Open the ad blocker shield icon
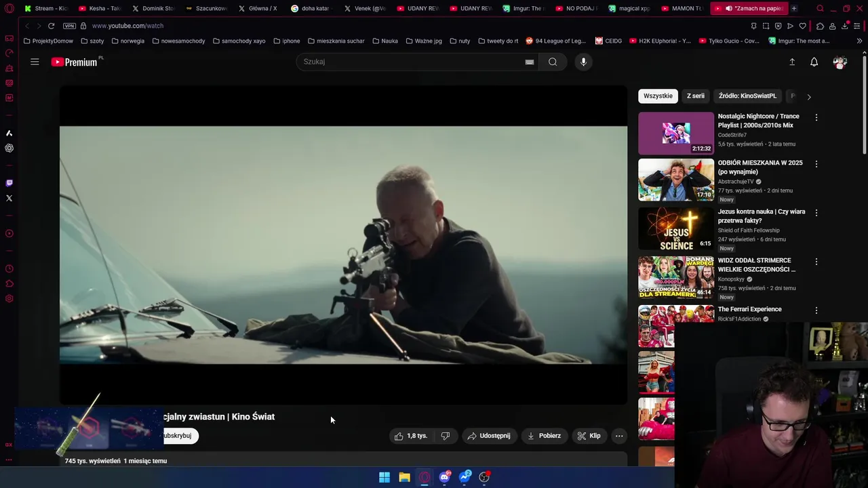The width and height of the screenshot is (868, 488). pos(778,26)
